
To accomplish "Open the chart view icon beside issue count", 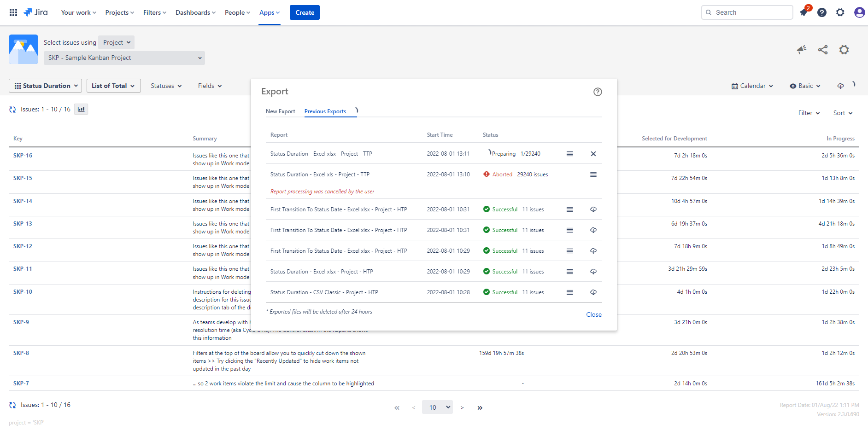I will click(81, 109).
